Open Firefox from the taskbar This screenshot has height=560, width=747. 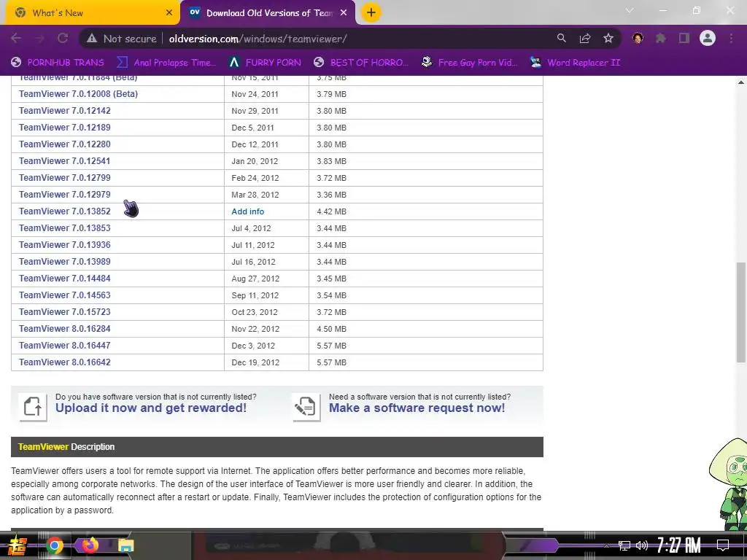pos(90,545)
